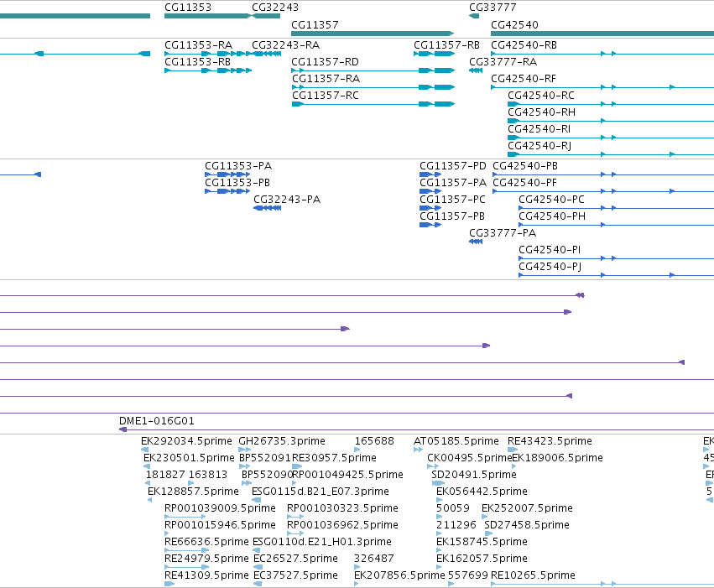
Task: Select EST RE66636.5prime
Action: click(206, 543)
